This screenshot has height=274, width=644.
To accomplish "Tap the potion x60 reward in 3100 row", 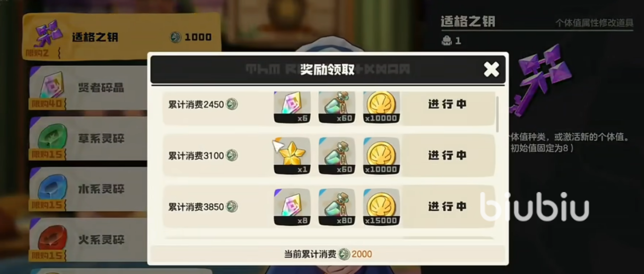I will tap(337, 156).
